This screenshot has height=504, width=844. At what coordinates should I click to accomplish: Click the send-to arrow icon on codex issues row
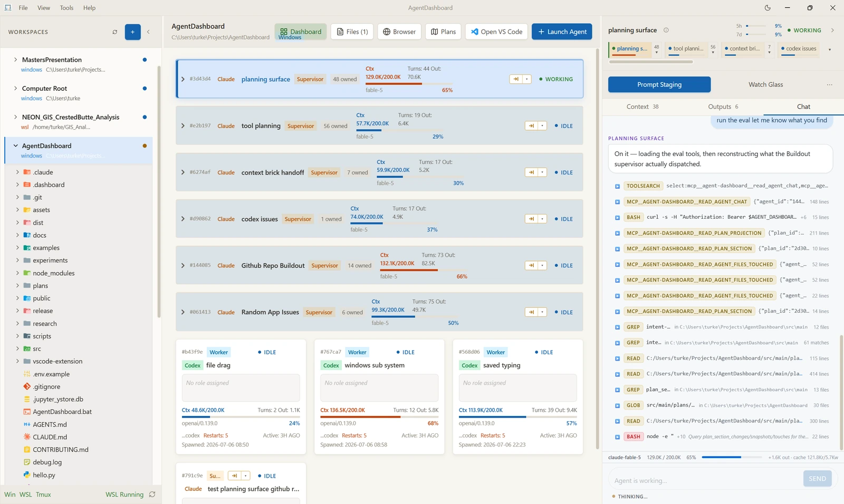coord(531,219)
